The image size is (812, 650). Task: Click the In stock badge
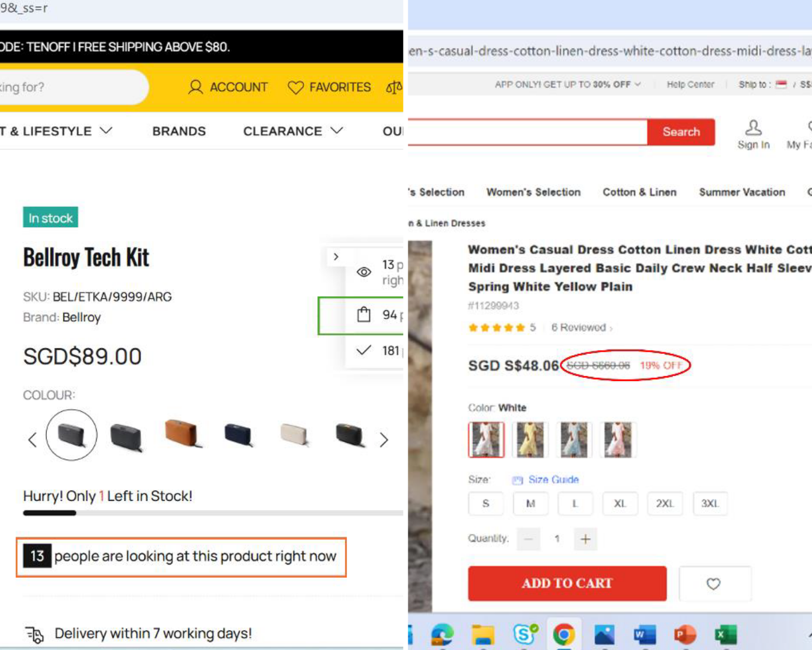pos(51,217)
